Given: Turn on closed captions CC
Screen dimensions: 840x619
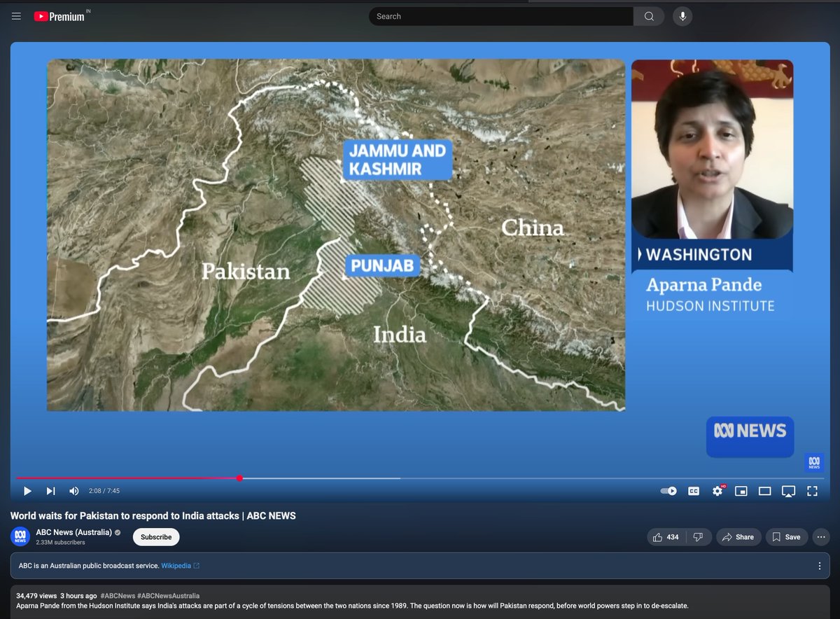Looking at the screenshot, I should pyautogui.click(x=694, y=491).
